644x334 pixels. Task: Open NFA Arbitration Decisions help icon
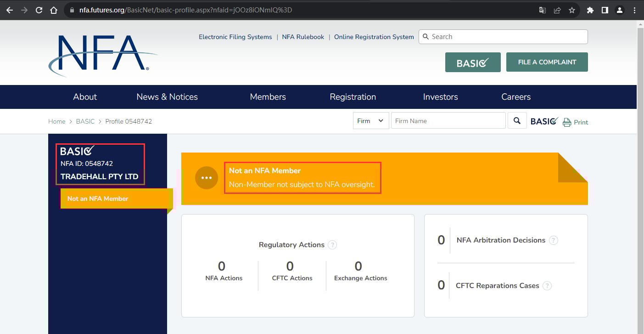pos(554,240)
